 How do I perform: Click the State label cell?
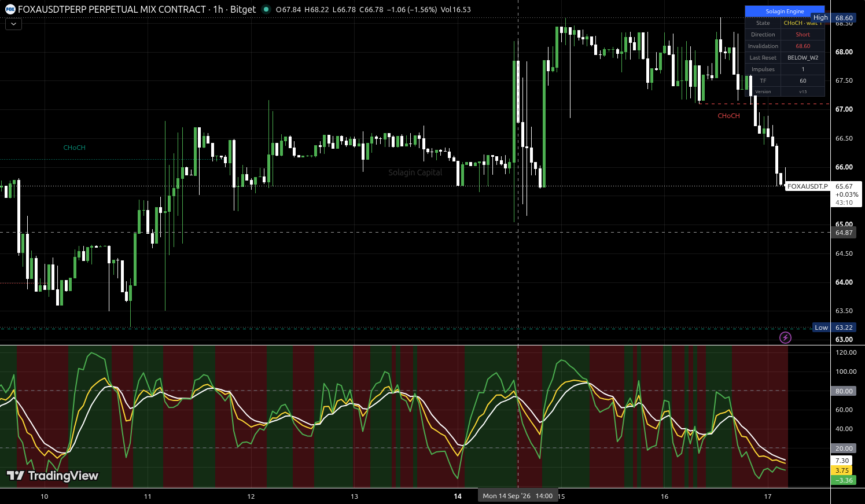coord(763,23)
